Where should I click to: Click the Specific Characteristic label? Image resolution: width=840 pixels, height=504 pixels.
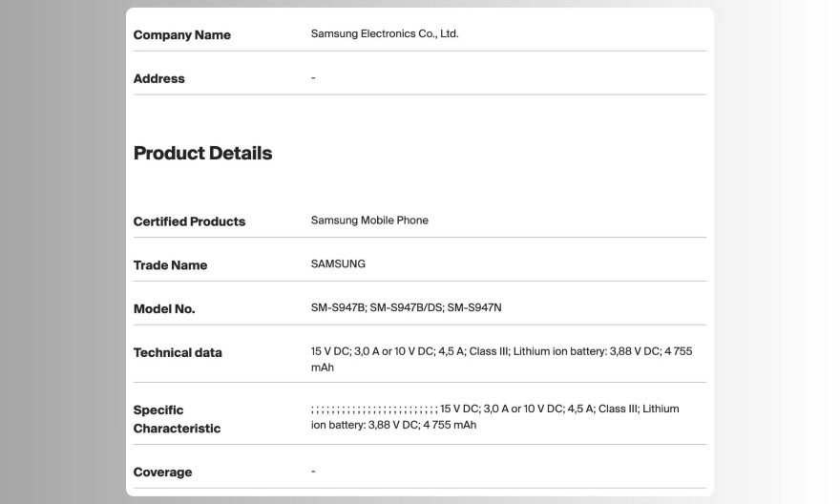pyautogui.click(x=177, y=419)
